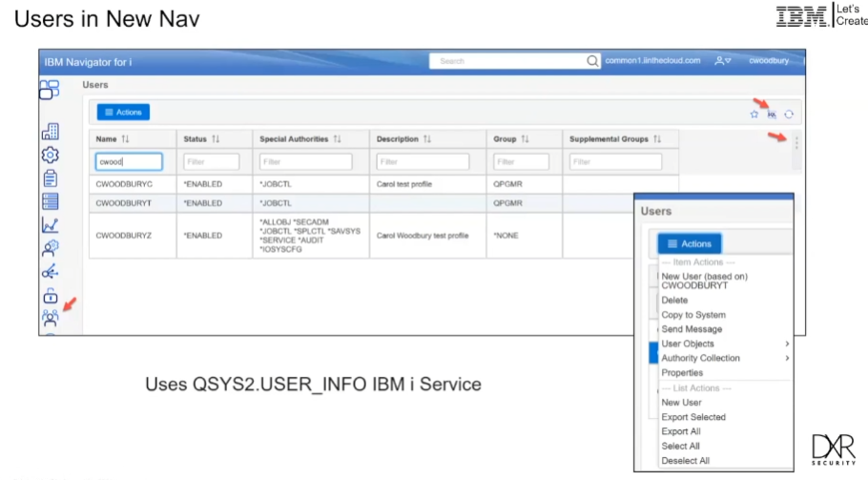This screenshot has height=480, width=868.
Task: Click QPGMR group cell in CWOODBURYC row
Action: (507, 184)
